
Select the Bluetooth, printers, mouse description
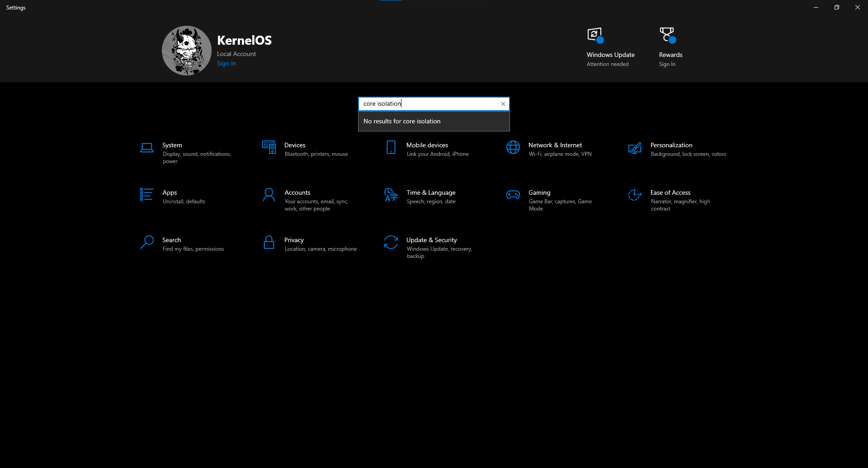(316, 154)
